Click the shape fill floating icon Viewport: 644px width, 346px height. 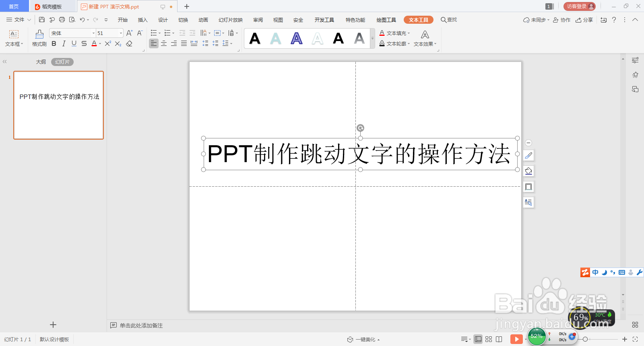coord(528,171)
